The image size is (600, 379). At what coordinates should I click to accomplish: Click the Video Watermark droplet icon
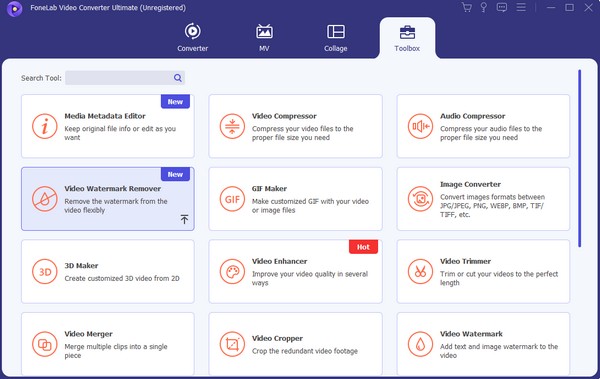(420, 344)
